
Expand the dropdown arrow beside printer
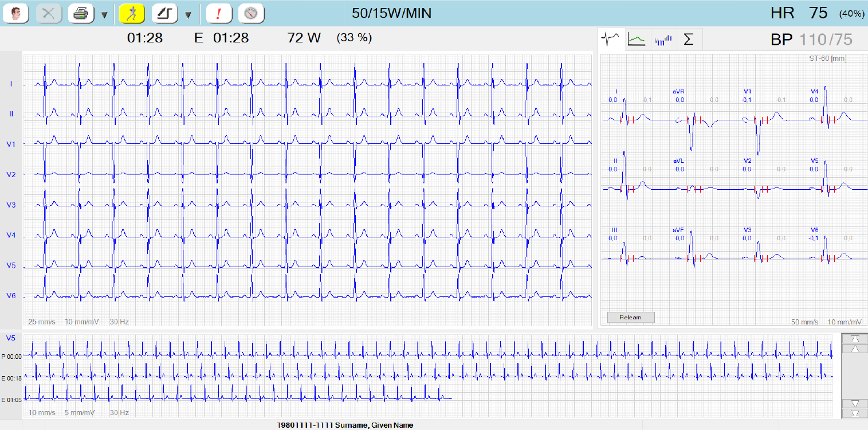coord(104,14)
